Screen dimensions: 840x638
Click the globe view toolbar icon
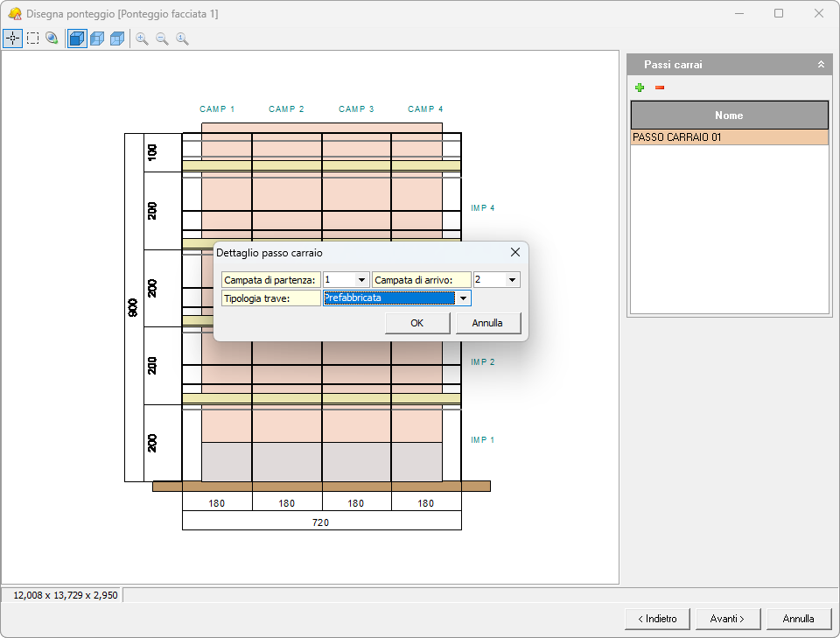click(x=52, y=39)
